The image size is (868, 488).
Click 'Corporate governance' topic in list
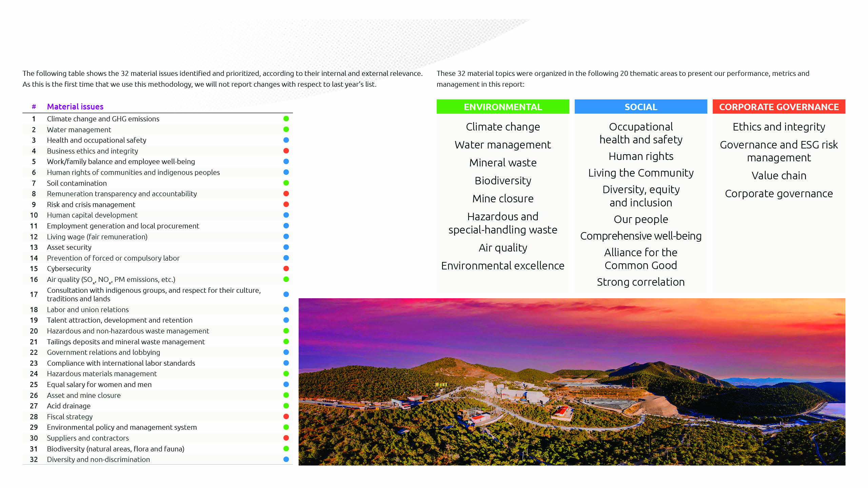click(x=779, y=194)
